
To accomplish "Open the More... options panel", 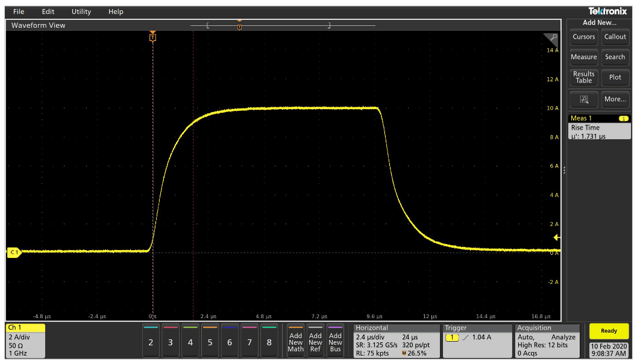I will pos(615,99).
